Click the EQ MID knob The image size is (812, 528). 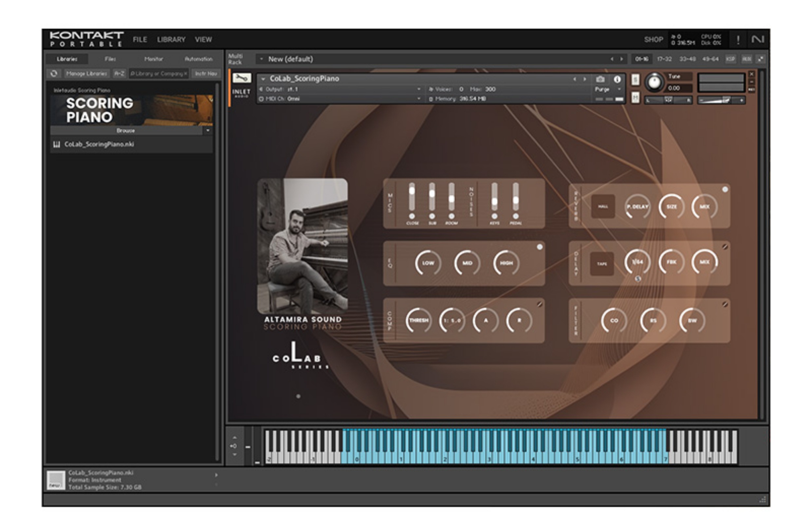[467, 263]
